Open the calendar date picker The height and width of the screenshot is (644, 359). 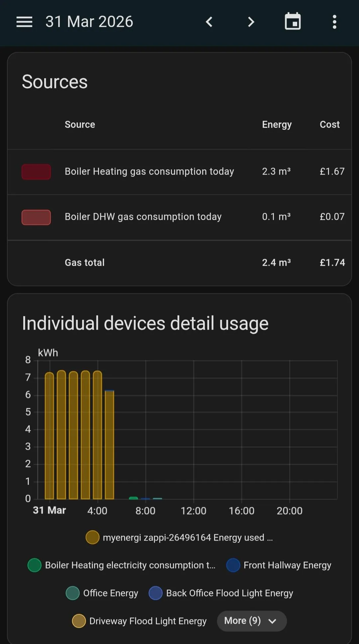(x=293, y=22)
